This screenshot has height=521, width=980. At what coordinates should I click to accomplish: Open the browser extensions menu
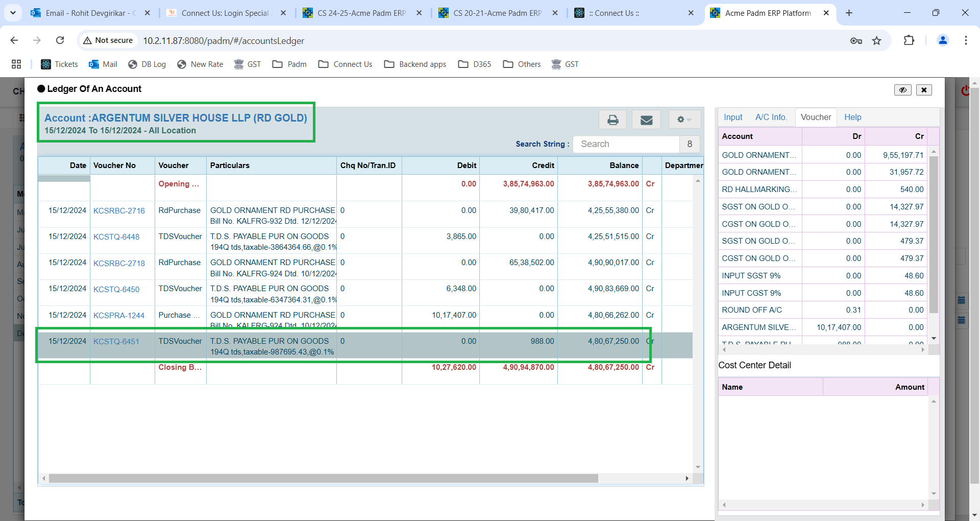point(909,40)
